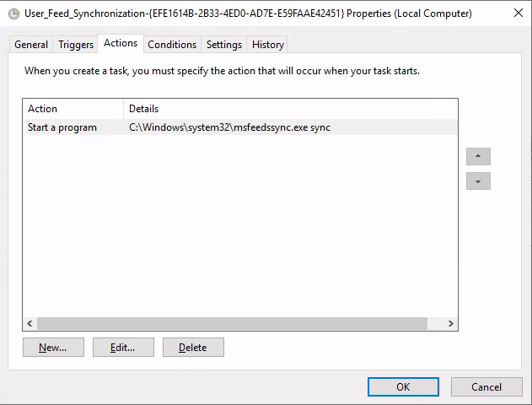This screenshot has width=532, height=405.
Task: Click the right scroll arrow of list
Action: coord(450,323)
